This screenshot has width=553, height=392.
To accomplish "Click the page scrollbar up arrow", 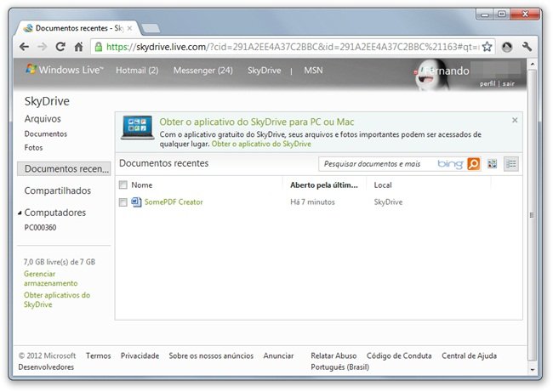I will (x=533, y=64).
